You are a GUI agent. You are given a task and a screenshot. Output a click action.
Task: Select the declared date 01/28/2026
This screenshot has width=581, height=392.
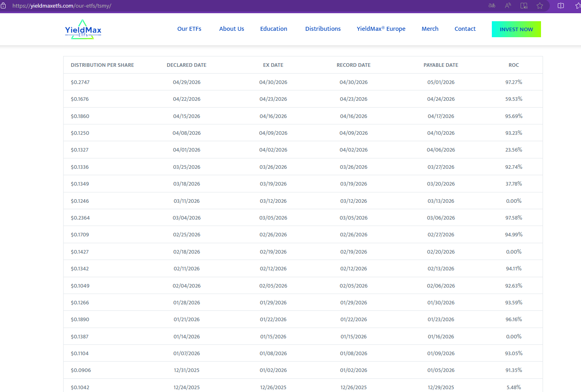(x=187, y=303)
